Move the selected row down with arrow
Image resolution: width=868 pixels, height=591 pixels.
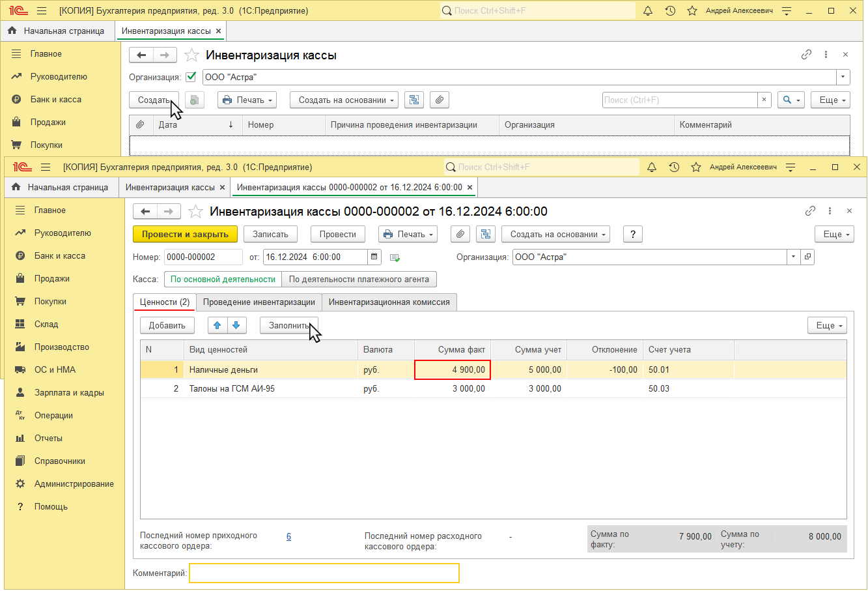coord(236,326)
